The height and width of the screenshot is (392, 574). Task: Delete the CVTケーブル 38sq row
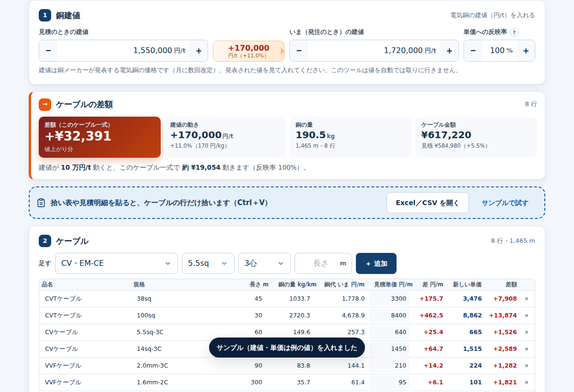pos(527,299)
